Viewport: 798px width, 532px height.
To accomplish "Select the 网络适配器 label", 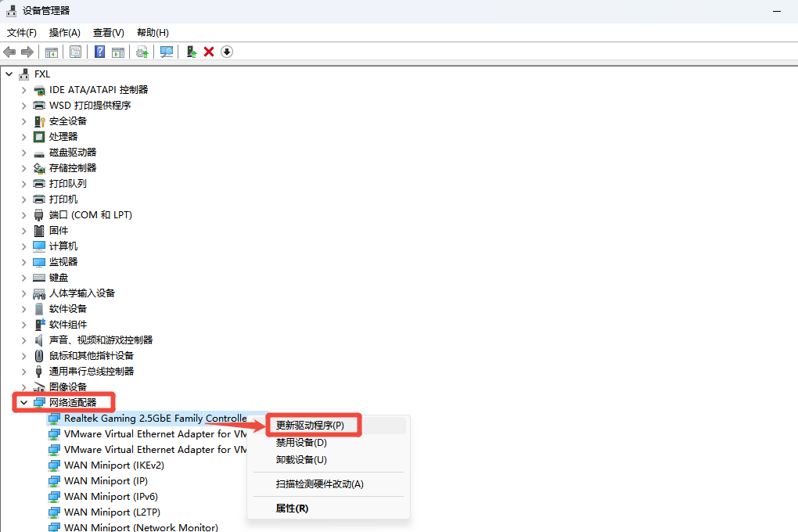I will 73,403.
